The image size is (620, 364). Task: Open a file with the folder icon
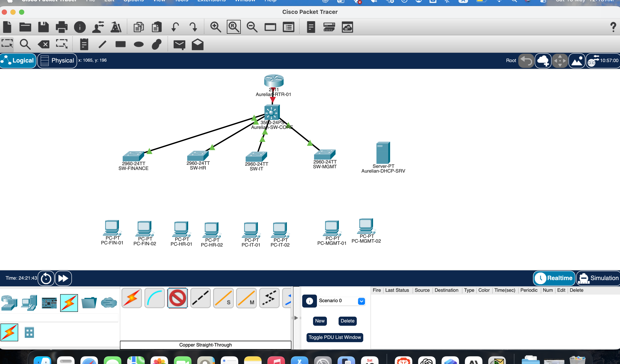25,27
